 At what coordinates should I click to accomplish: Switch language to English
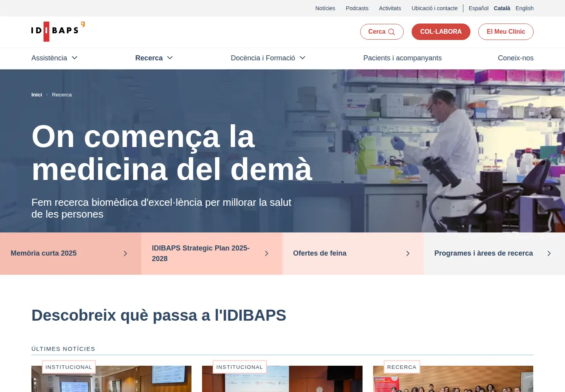525,8
